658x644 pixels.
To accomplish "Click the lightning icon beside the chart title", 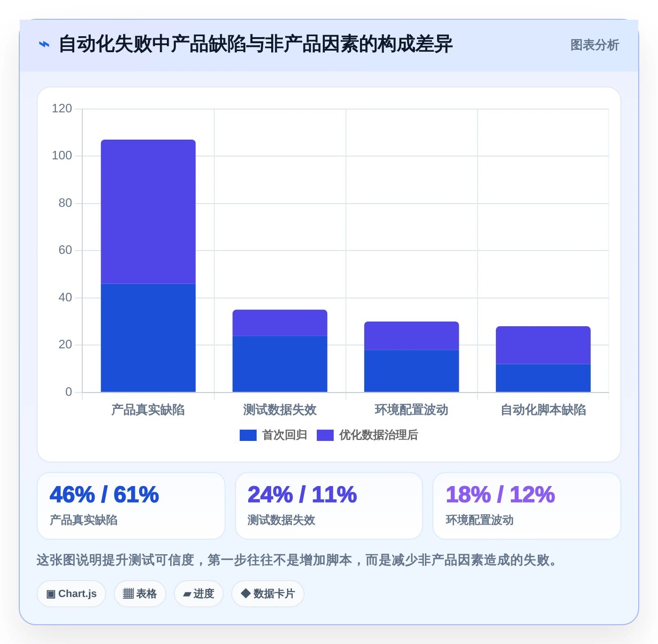I will point(44,45).
